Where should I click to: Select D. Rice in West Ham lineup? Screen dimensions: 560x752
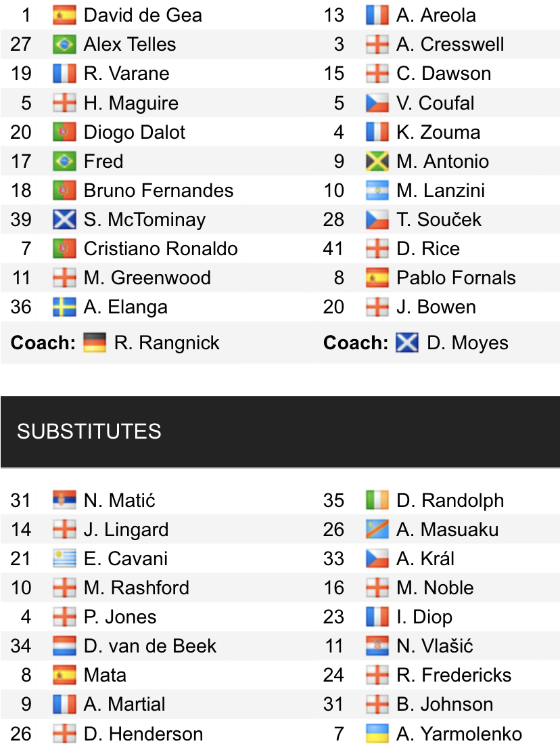(x=427, y=248)
